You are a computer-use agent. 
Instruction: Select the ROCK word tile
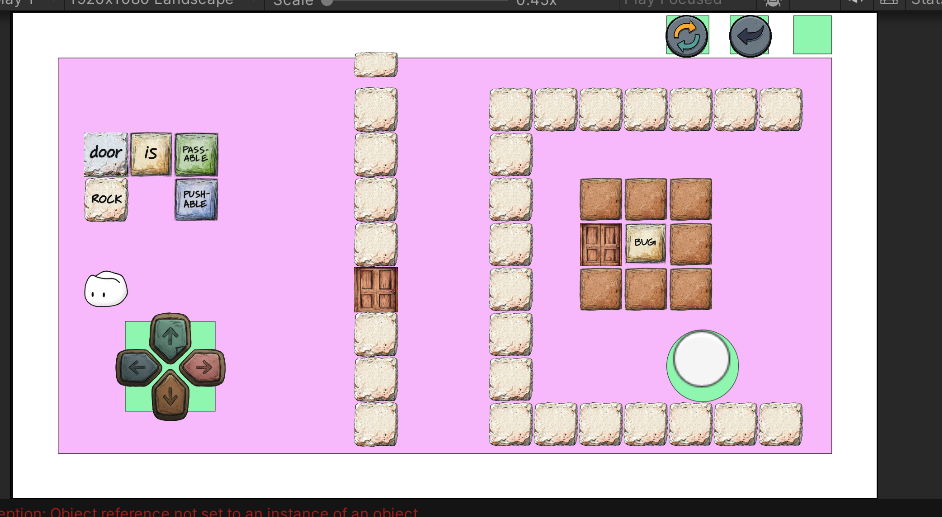coord(106,199)
